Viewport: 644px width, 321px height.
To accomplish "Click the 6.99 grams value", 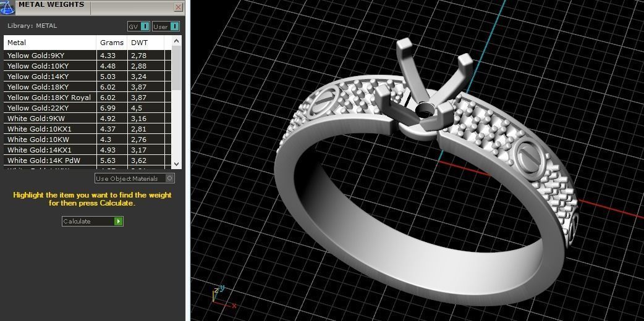I will coord(108,108).
